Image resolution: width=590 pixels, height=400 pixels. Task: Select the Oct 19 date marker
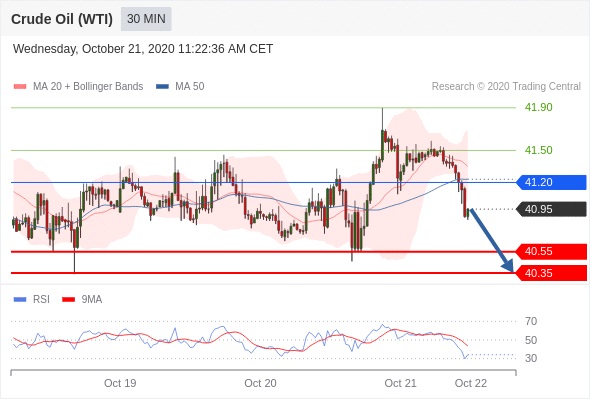coord(120,383)
